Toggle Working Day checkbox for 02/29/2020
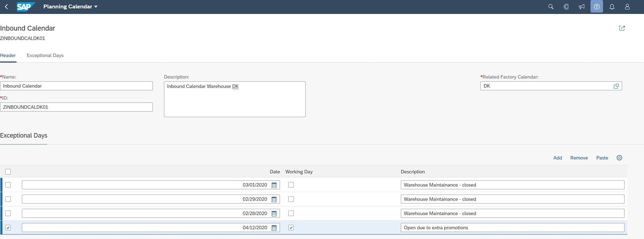Image resolution: width=644 pixels, height=239 pixels. [291, 199]
